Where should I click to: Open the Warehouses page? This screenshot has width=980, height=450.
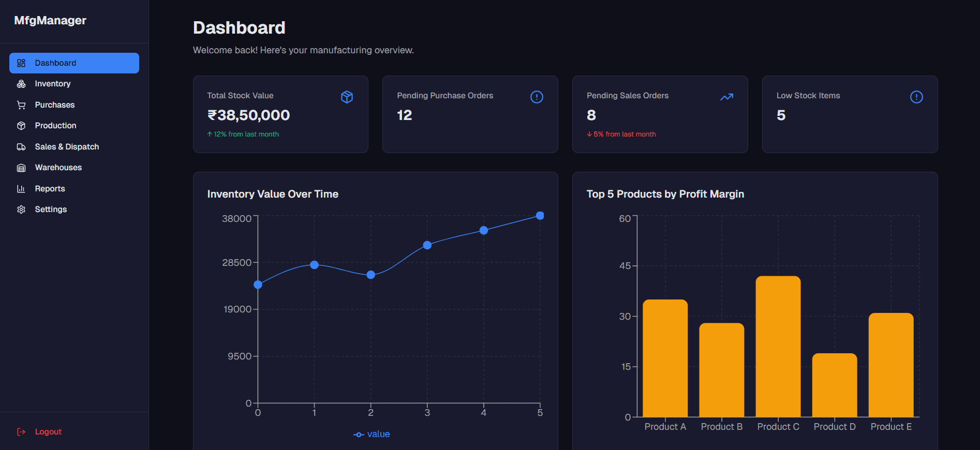[58, 168]
